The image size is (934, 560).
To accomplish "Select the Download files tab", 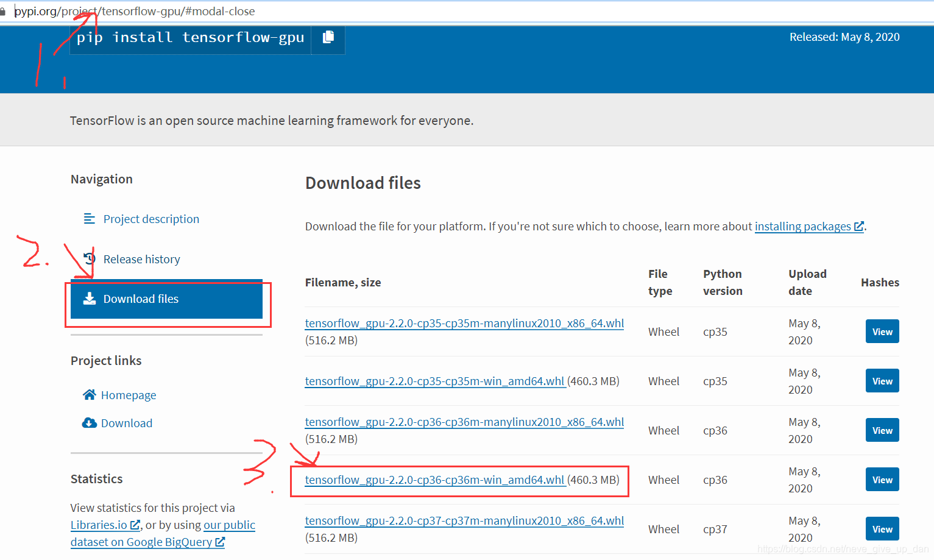I will [x=166, y=299].
